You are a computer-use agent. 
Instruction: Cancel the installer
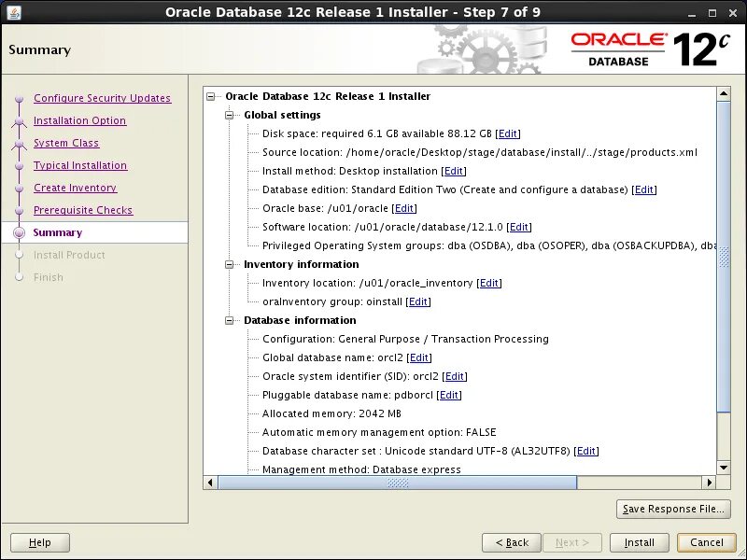coord(707,542)
